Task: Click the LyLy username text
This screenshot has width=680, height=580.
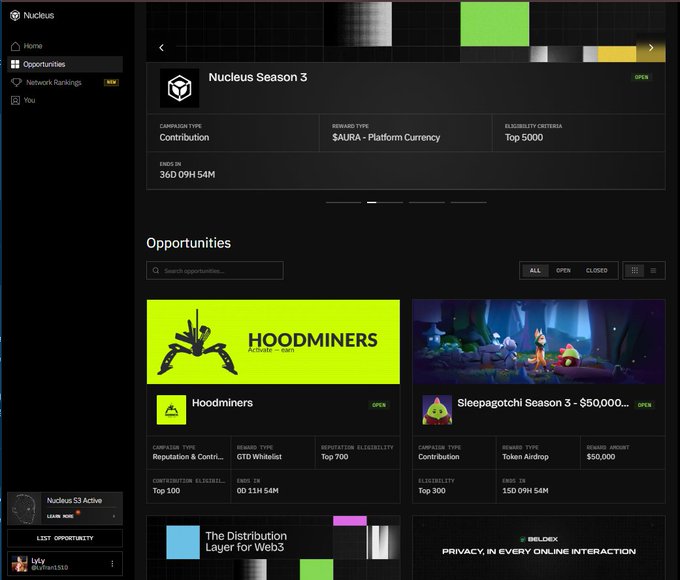Action: point(38,561)
